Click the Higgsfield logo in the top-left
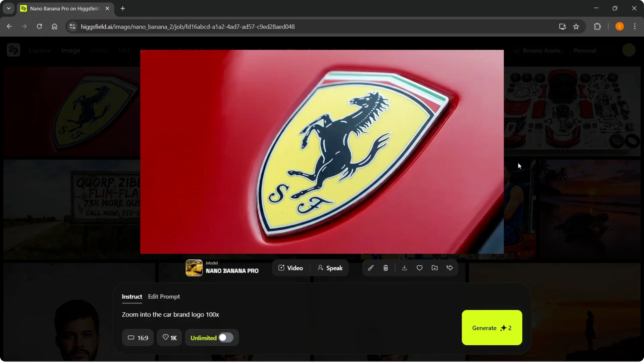The image size is (644, 362). (x=13, y=50)
